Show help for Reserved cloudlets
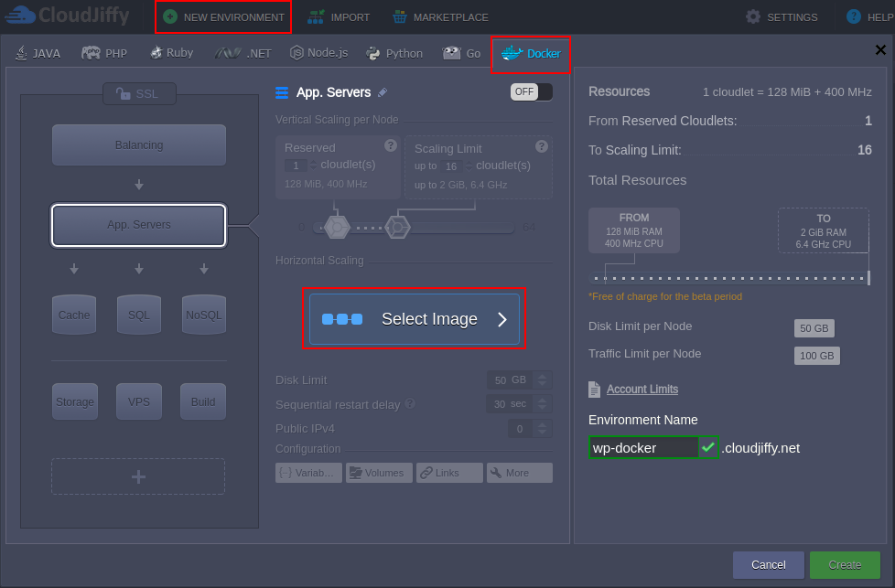Screen dimensions: 895x588 point(391,145)
